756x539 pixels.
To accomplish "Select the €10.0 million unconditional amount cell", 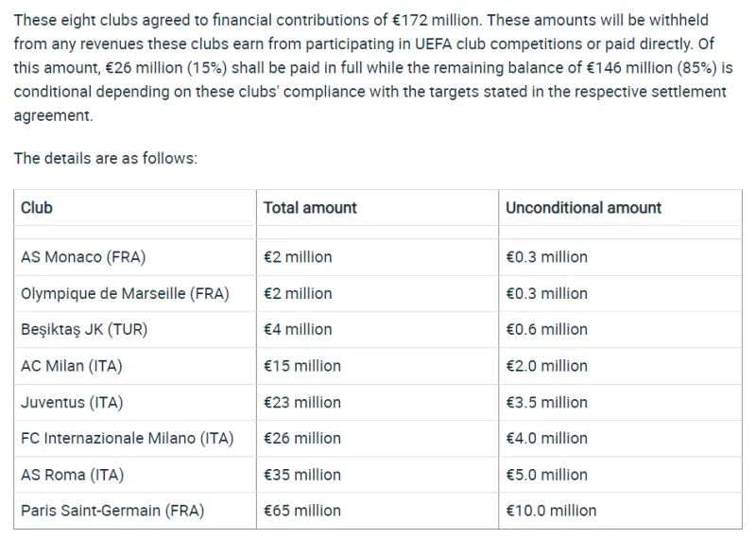I will click(x=551, y=511).
